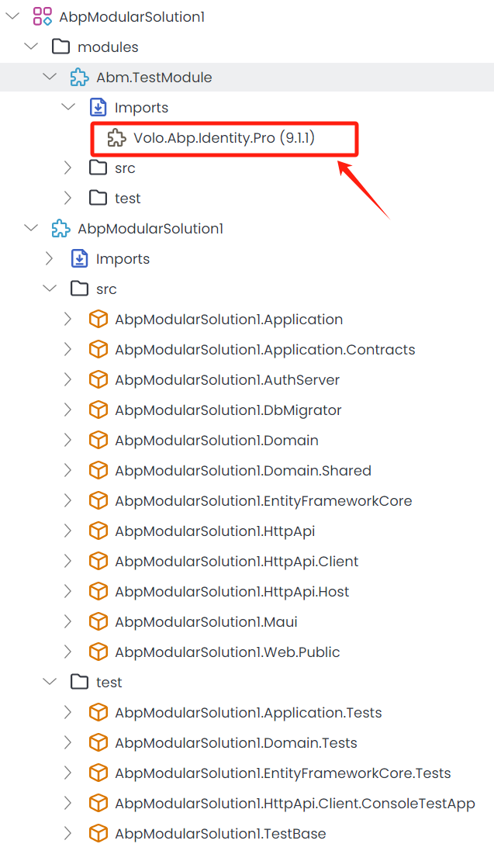Select AbpModularSolution1.Web.Public project
The image size is (494, 868).
[227, 652]
